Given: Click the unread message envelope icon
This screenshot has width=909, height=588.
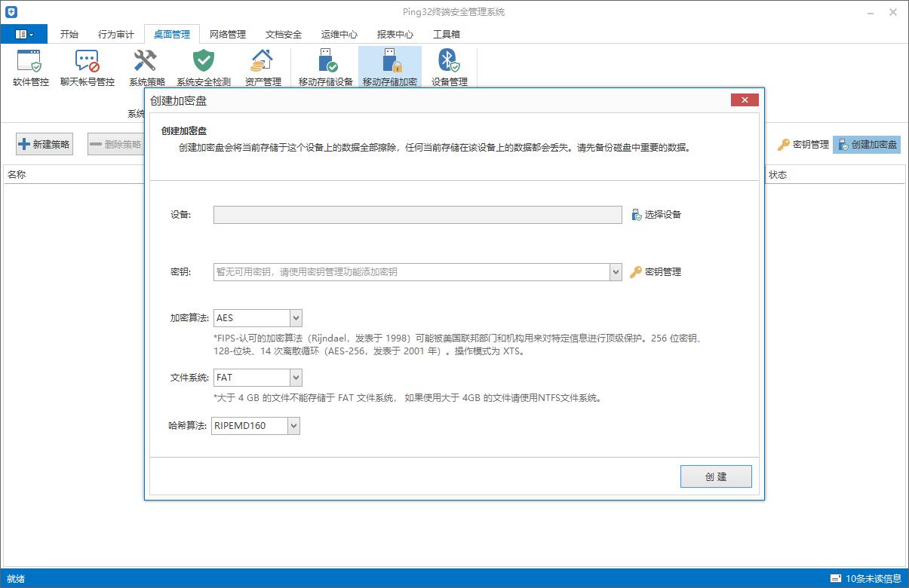Looking at the screenshot, I should tap(836, 579).
